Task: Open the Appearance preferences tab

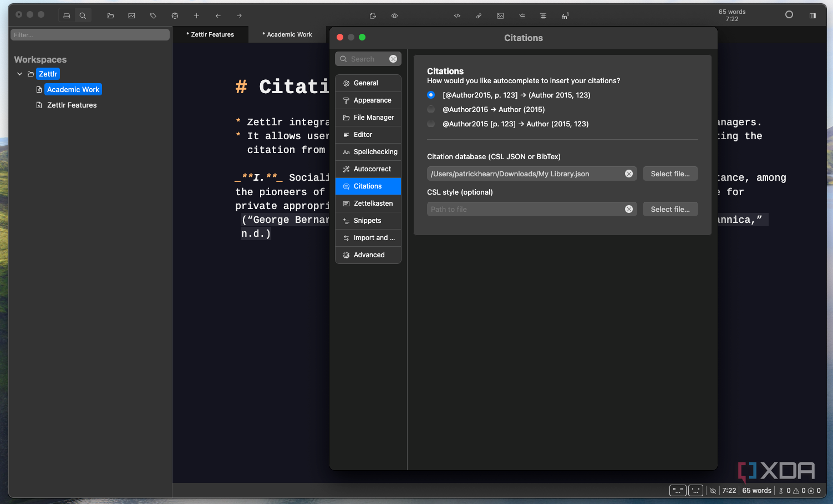Action: tap(368, 100)
